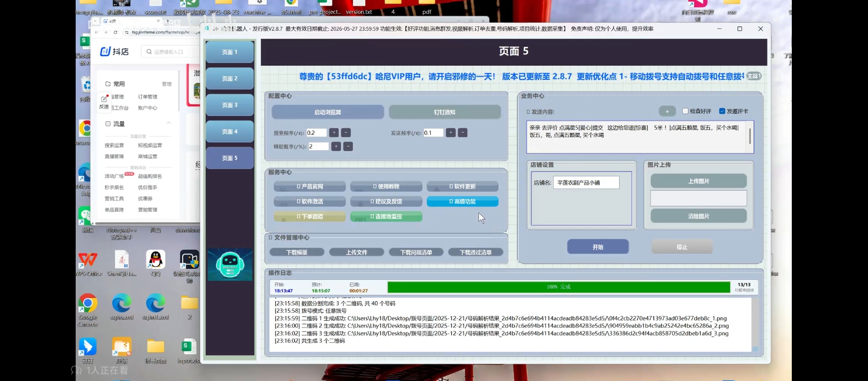Image resolution: width=868 pixels, height=381 pixels.
Task: Uncheck the 发邀评卡 checkbox
Action: 722,111
